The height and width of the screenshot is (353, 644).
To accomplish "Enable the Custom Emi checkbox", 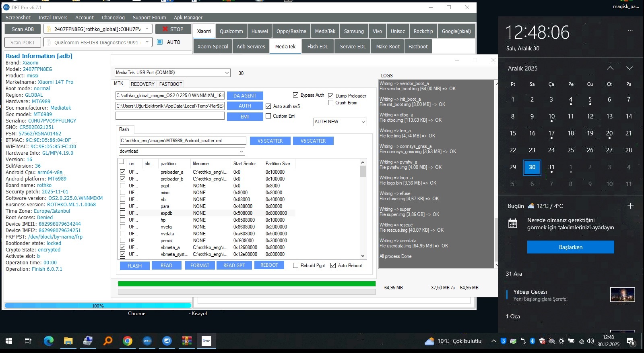I will tap(268, 116).
